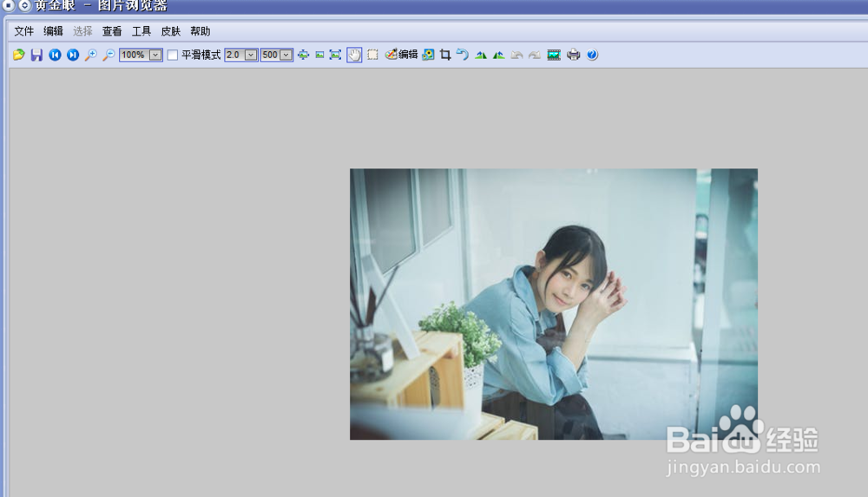
Task: Click the fit-to-window arrows icon
Action: tap(303, 55)
